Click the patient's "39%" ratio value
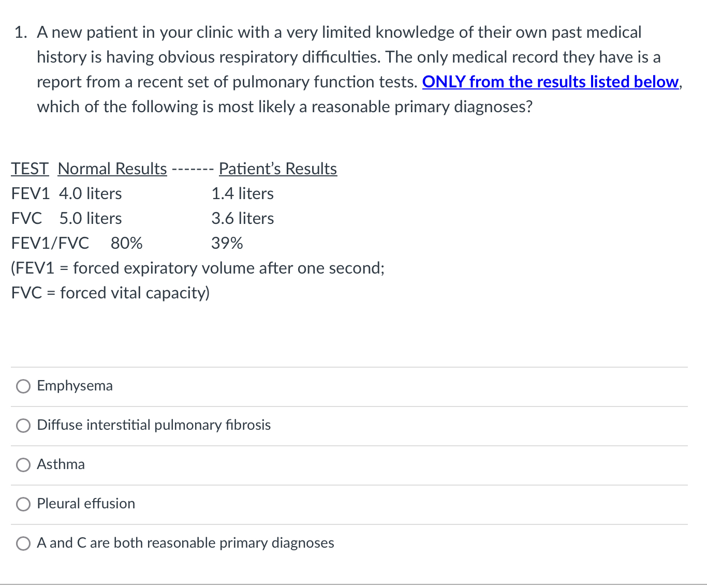The image size is (707, 588). [227, 243]
